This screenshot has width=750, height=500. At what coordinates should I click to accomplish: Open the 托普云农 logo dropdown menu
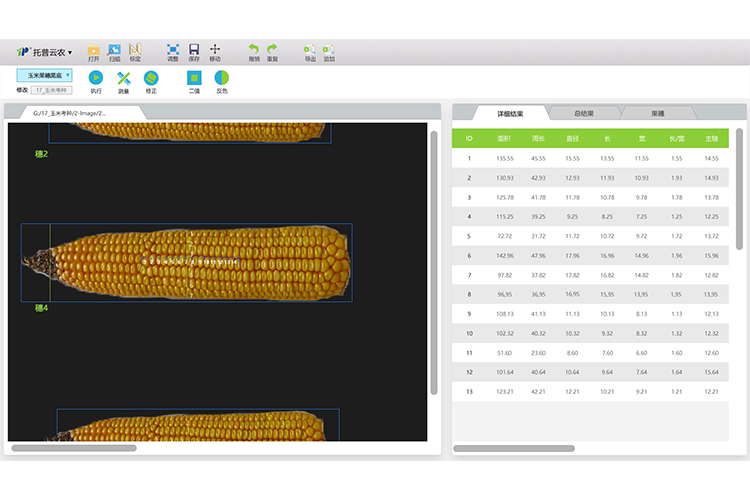pyautogui.click(x=44, y=51)
